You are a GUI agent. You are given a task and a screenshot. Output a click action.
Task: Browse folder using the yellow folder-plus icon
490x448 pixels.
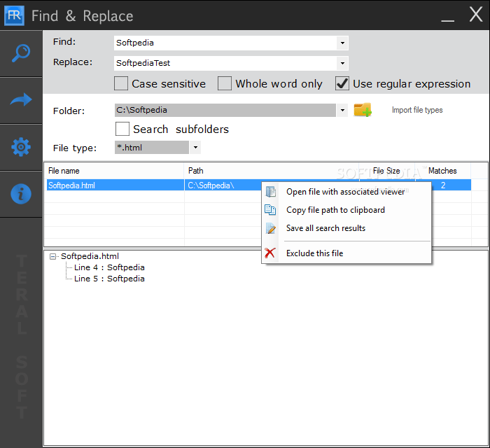click(x=363, y=110)
